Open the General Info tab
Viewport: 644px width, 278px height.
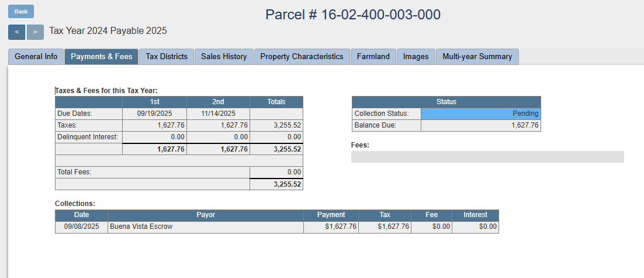pos(36,57)
